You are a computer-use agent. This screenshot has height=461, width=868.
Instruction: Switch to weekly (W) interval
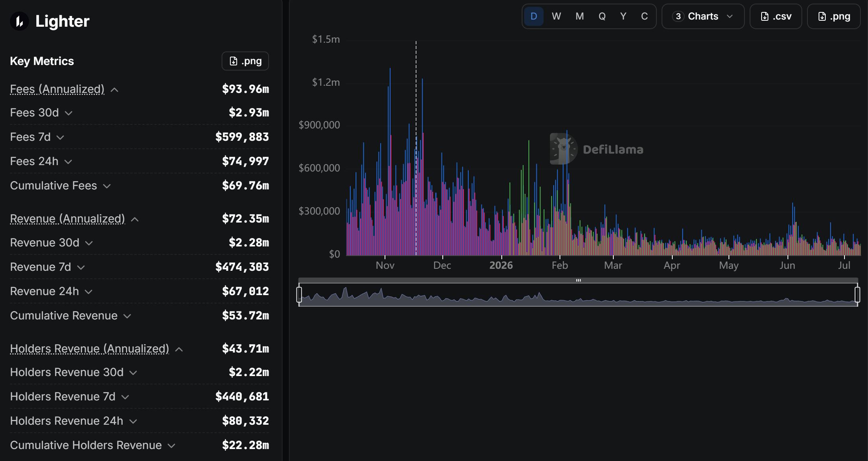click(x=556, y=16)
